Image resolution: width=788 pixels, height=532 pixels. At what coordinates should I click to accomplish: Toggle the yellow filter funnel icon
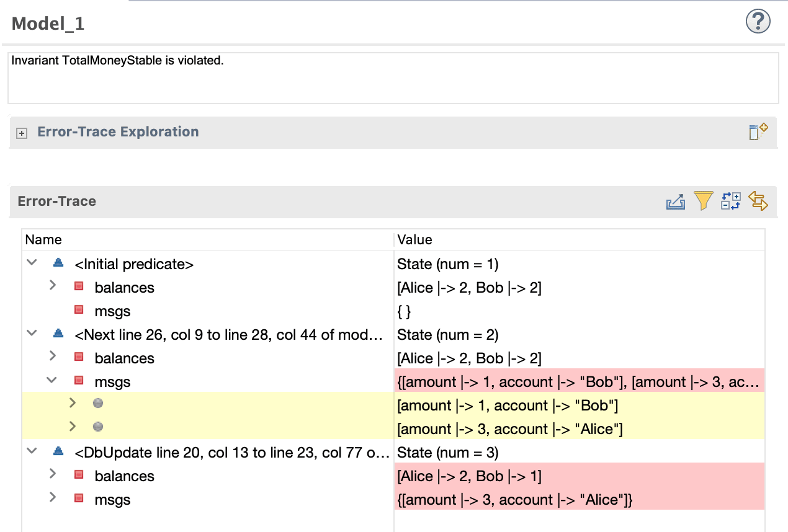(703, 201)
